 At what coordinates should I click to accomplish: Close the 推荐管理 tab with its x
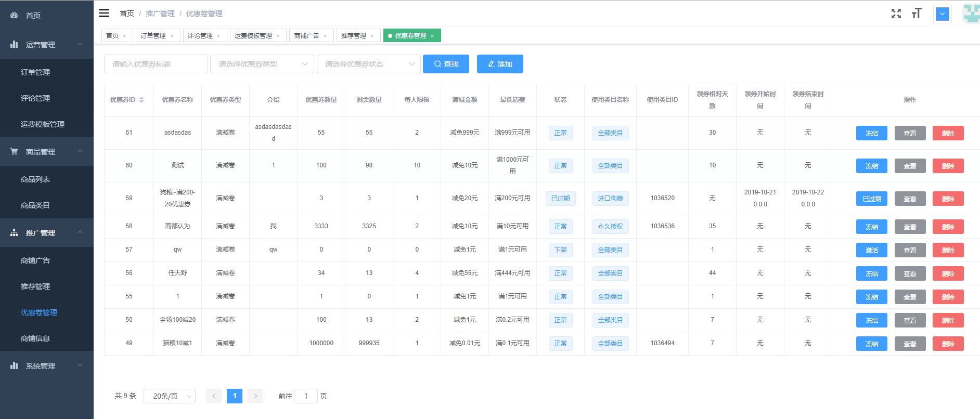pos(372,36)
